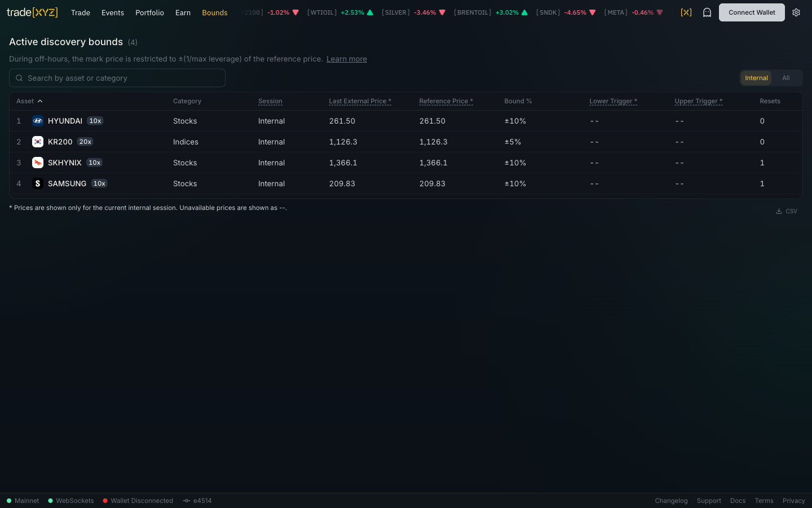Click the SK Hynix logo icon

click(x=38, y=163)
